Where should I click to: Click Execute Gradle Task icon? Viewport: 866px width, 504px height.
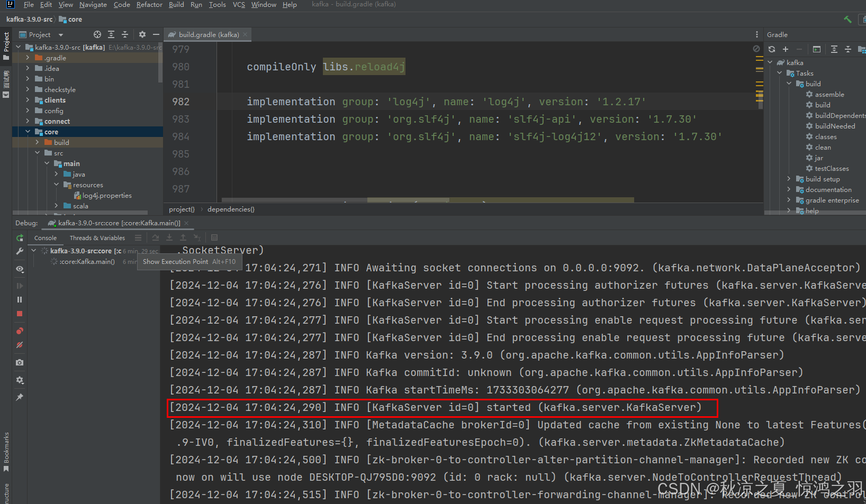tap(817, 49)
